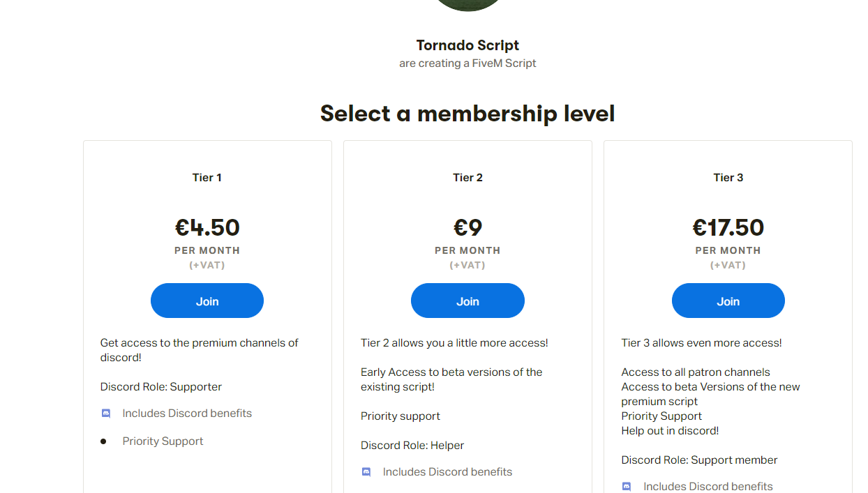868x493 pixels.
Task: Click the Tornado Script creator name
Action: 467,45
